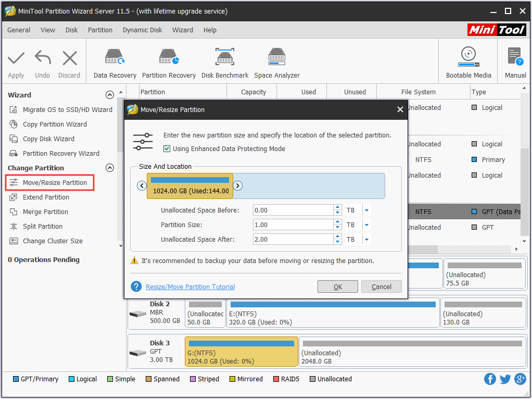Select 130.0 GB unallocated space on Disk 2

tap(484, 313)
